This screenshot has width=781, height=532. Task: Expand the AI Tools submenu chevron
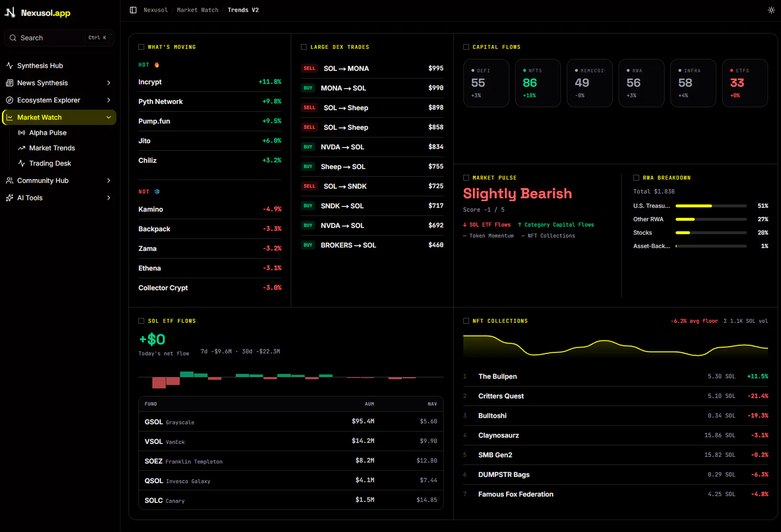point(109,198)
